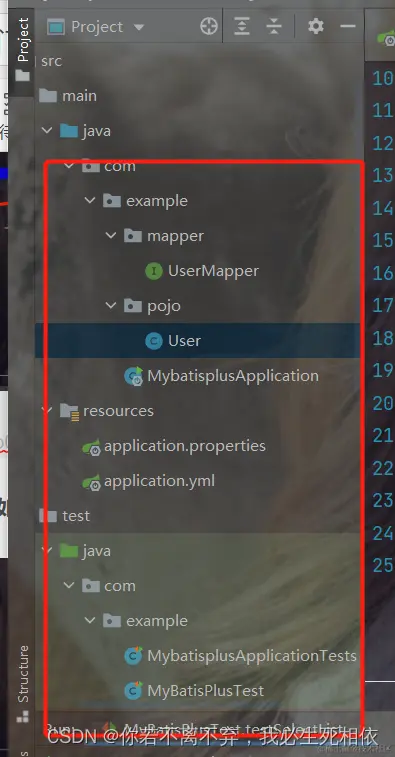The width and height of the screenshot is (395, 757).
Task: Click the Expand All icon
Action: 241,27
